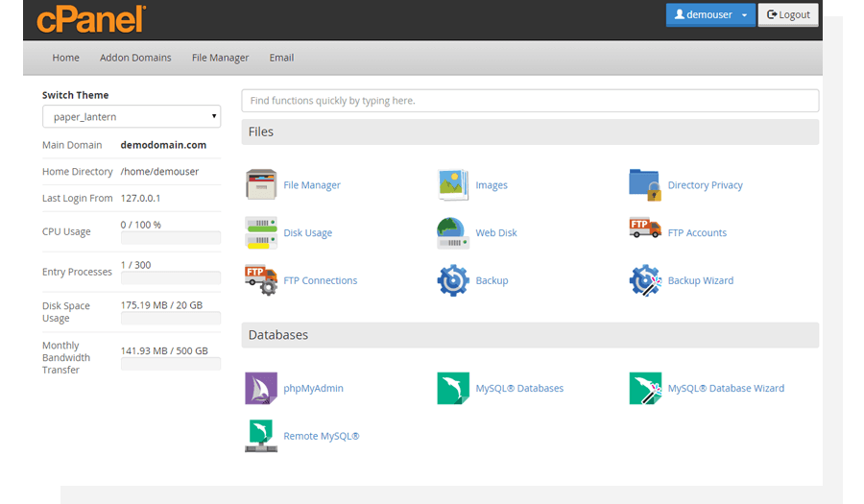Click the Images photo icon
The height and width of the screenshot is (504, 864).
(x=453, y=184)
